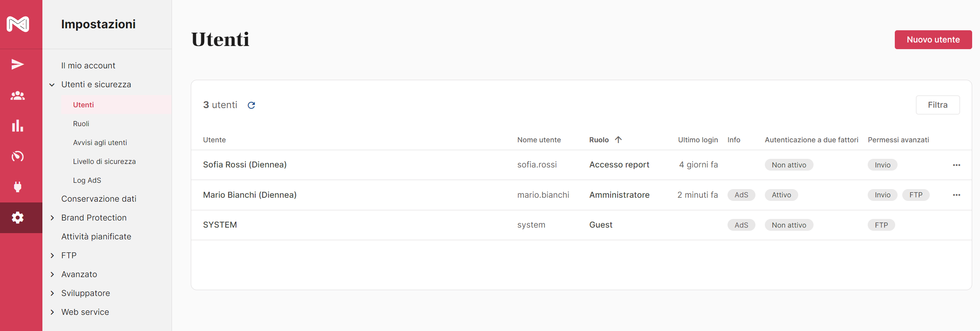Screen dimensions: 980x331
Task: Open the bar chart statistics icon
Action: click(18, 126)
